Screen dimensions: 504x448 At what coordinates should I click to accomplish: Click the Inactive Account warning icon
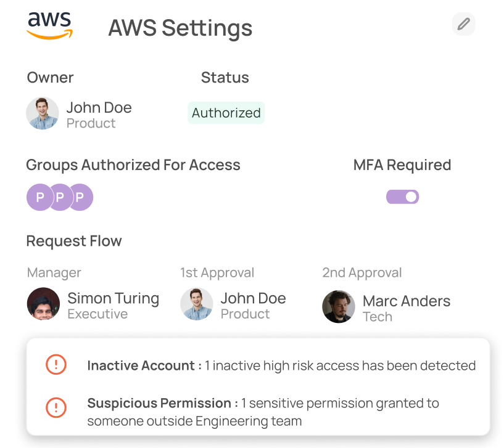[x=56, y=365]
